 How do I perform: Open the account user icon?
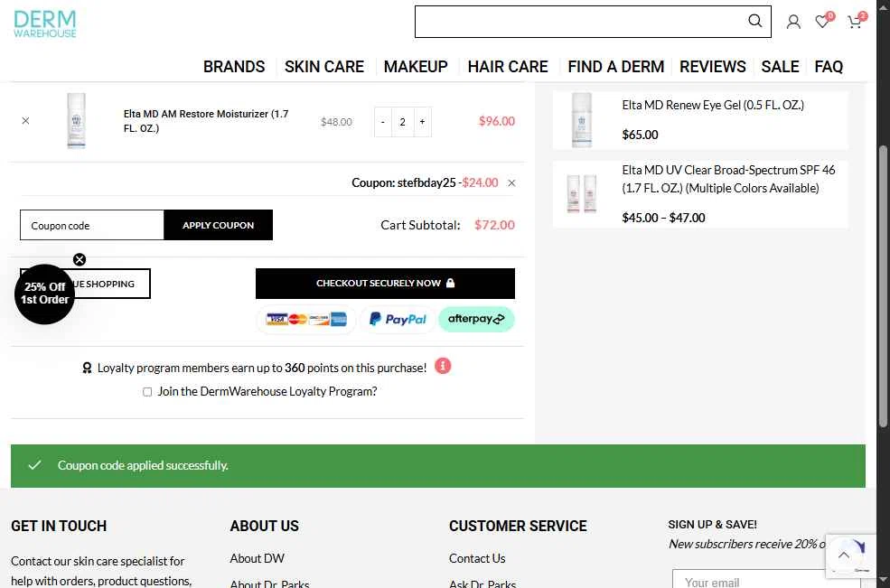tap(793, 23)
